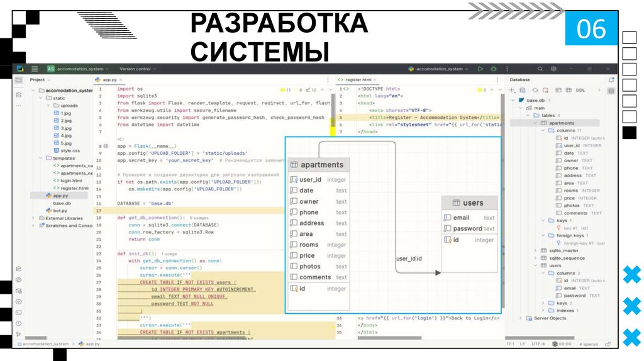Open IDE settings gear icon
The width and height of the screenshot is (644, 361).
pyautogui.click(x=553, y=69)
